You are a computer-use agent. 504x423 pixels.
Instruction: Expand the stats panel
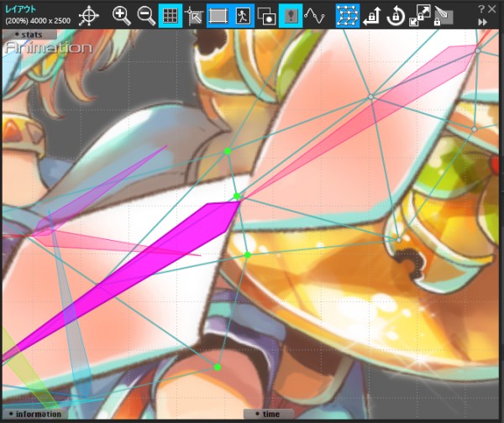[31, 34]
